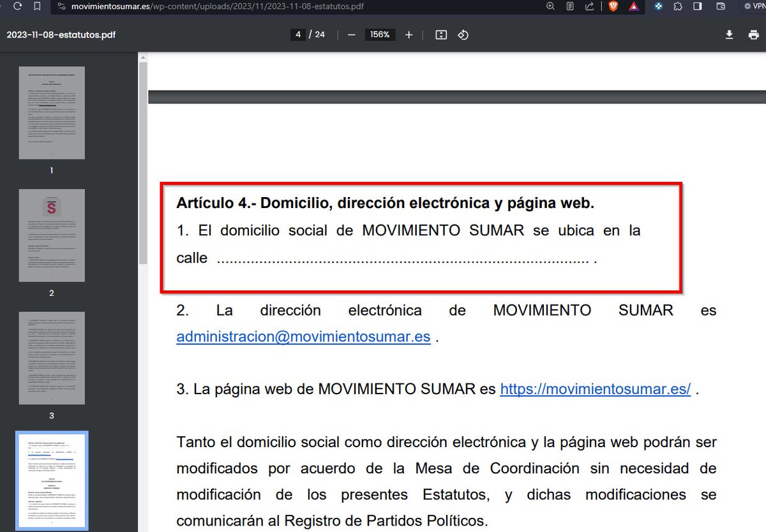Screen dimensions: 766x532
Task: Toggle the browser sidebar panel icon
Action: (698, 6)
